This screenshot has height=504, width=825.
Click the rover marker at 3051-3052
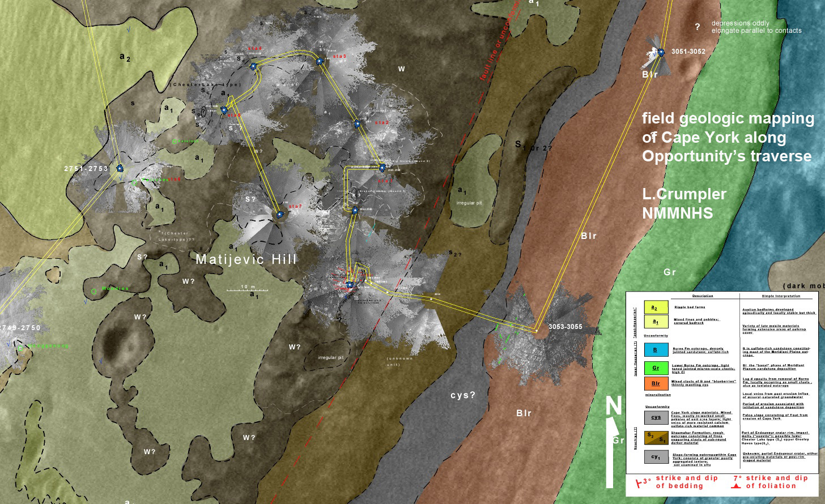(661, 52)
